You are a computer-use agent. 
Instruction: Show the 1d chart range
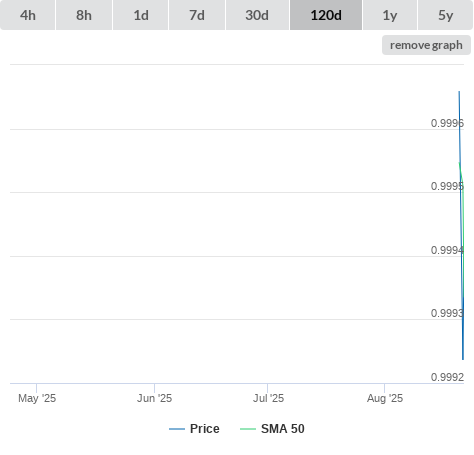pos(141,15)
